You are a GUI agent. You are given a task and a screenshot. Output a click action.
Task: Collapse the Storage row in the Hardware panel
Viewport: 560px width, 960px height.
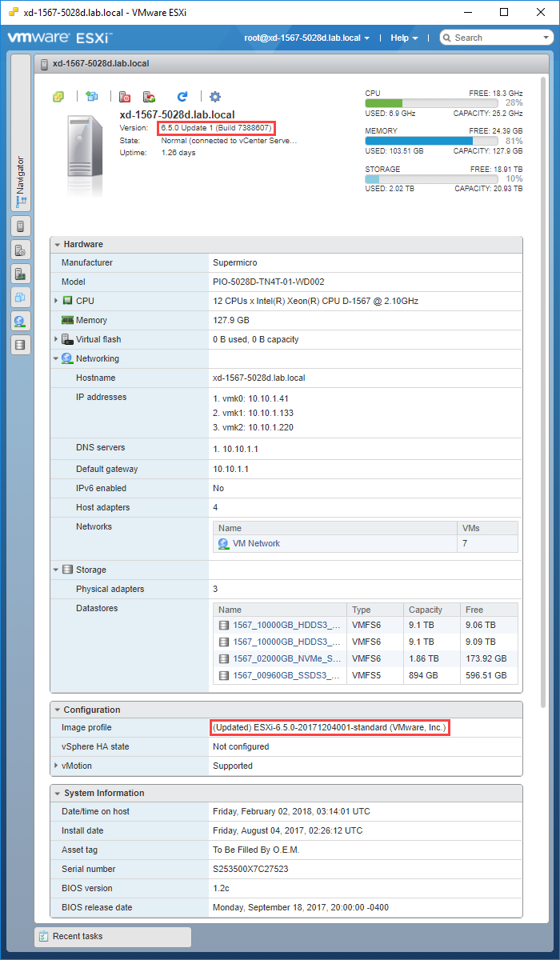point(57,570)
